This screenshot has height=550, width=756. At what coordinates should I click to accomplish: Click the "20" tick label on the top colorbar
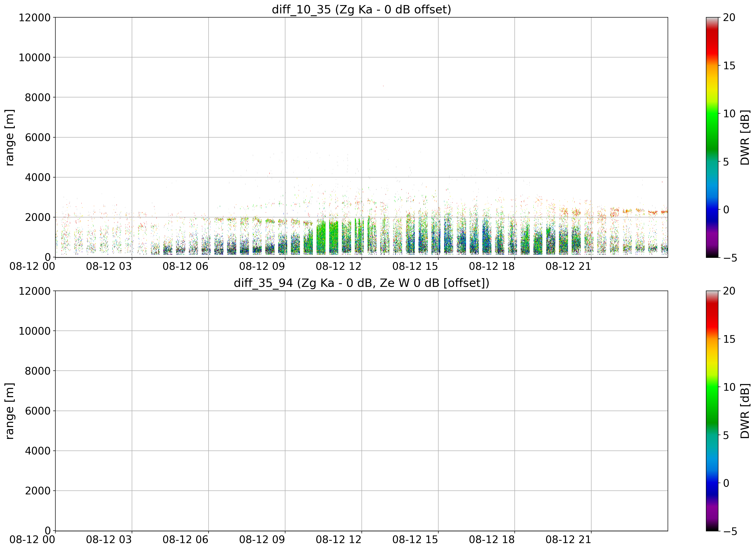tap(729, 17)
